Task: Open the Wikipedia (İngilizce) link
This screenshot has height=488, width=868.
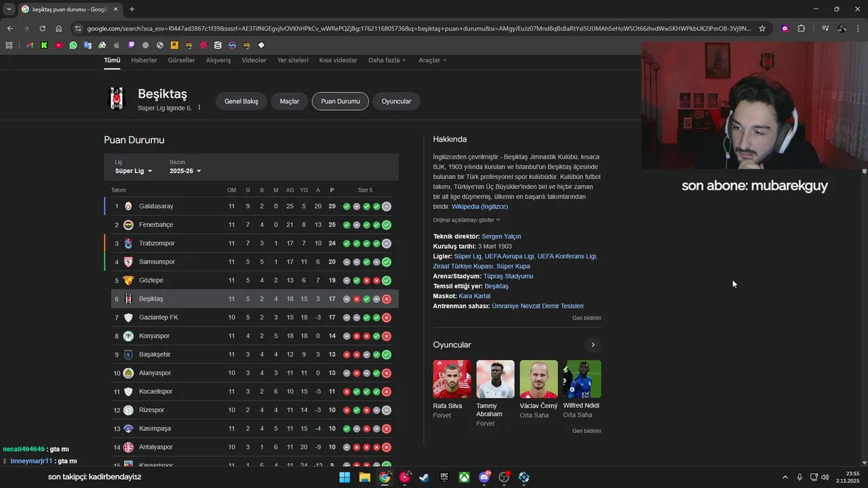Action: [479, 207]
